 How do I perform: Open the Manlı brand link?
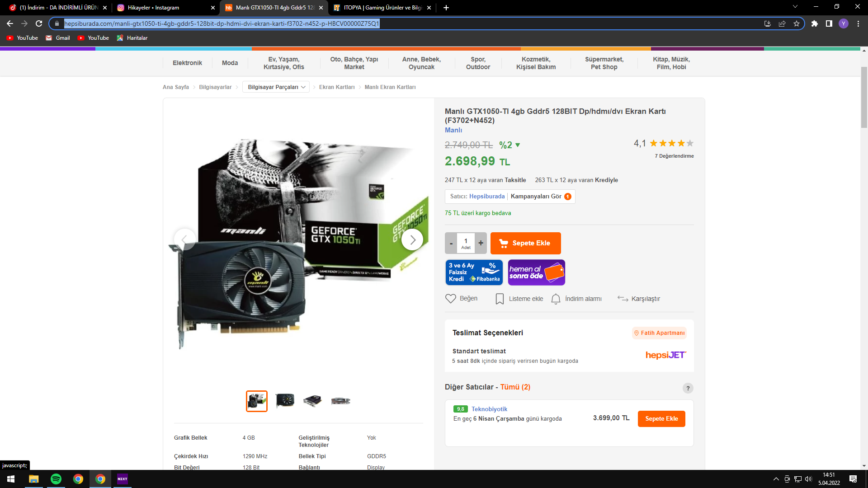click(x=453, y=130)
